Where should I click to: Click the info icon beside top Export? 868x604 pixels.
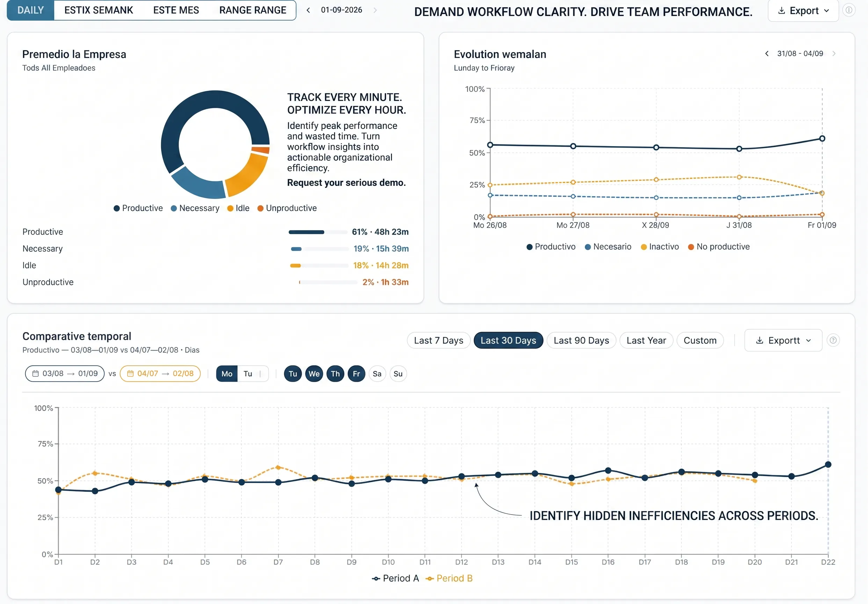click(849, 10)
